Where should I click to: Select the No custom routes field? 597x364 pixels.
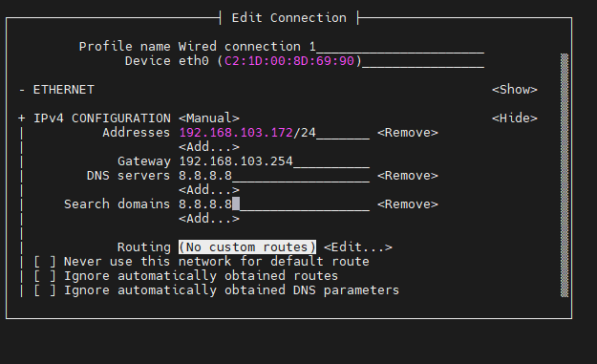[247, 247]
